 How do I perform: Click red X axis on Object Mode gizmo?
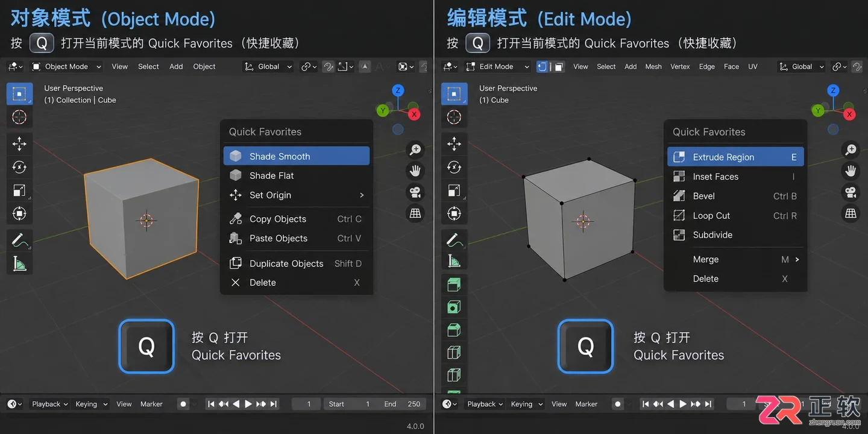tap(414, 114)
